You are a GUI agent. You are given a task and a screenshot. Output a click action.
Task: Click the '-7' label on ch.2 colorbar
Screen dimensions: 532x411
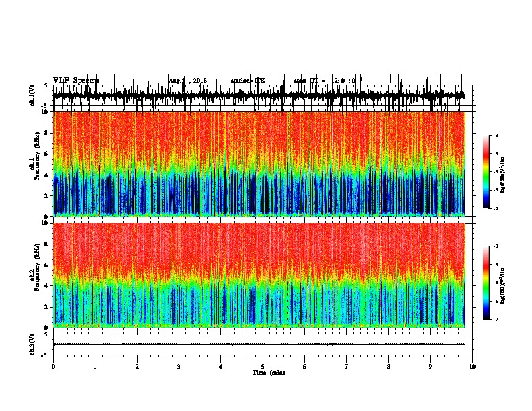click(x=495, y=320)
